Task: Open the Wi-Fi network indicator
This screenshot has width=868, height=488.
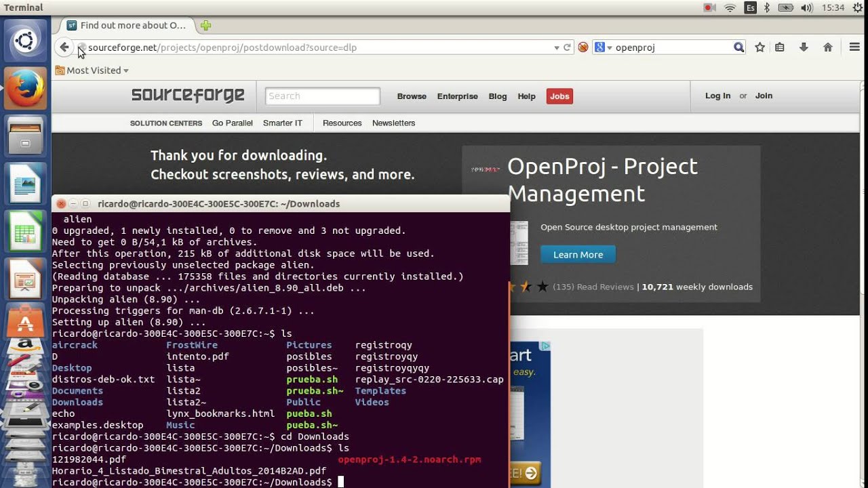Action: [730, 7]
